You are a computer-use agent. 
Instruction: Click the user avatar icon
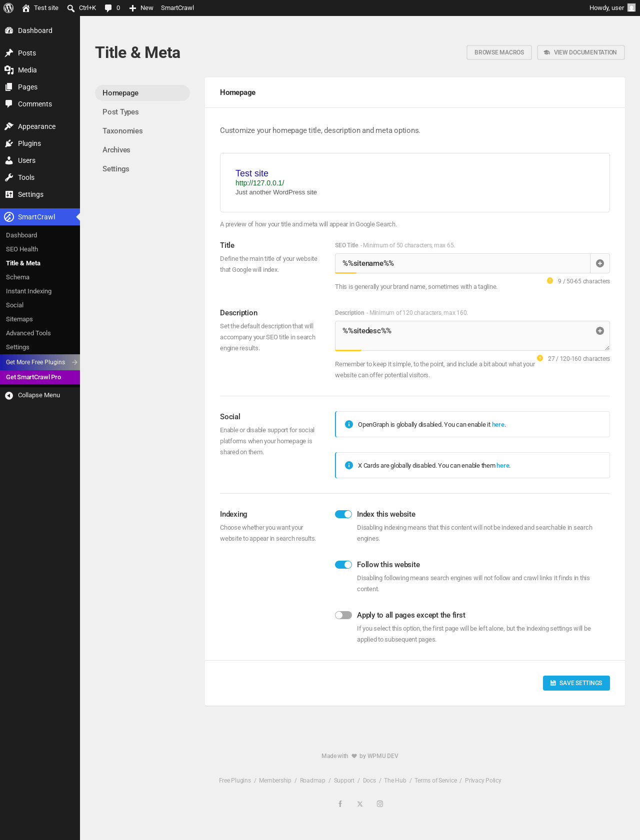click(x=631, y=8)
